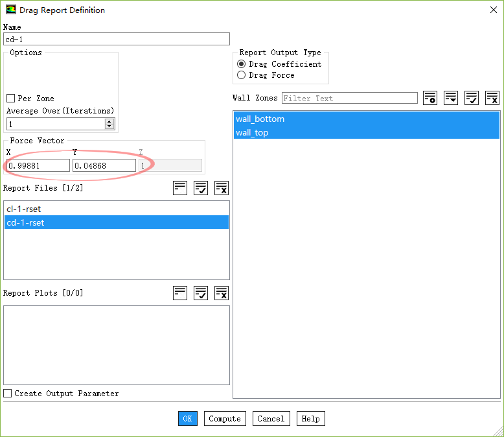Click the Wall Zones filter options icon
Viewport: 504px width, 437px height.
coord(451,98)
